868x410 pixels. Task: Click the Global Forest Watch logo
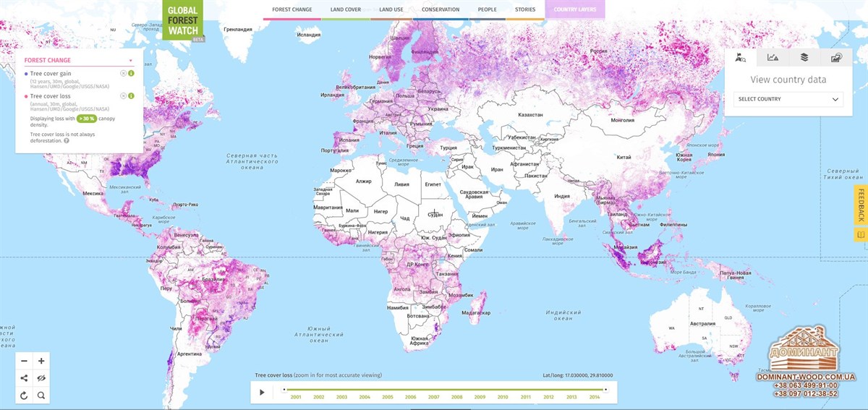(183, 21)
